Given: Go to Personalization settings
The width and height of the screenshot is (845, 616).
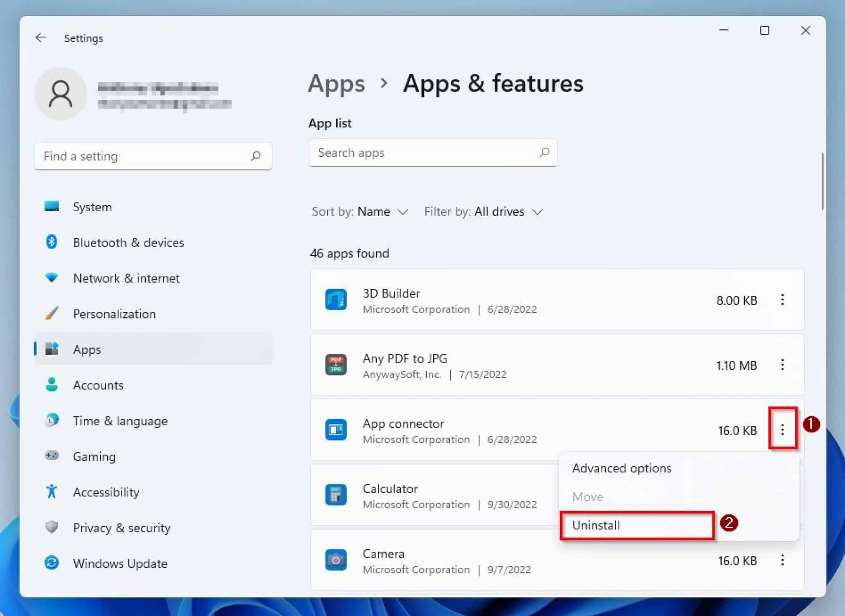Looking at the screenshot, I should [x=114, y=314].
